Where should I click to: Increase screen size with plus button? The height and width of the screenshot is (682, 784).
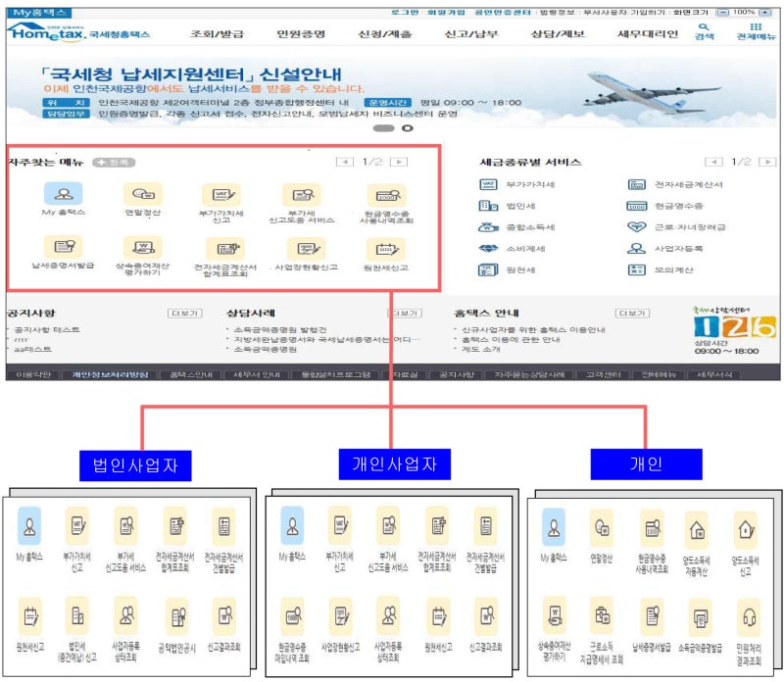point(765,12)
